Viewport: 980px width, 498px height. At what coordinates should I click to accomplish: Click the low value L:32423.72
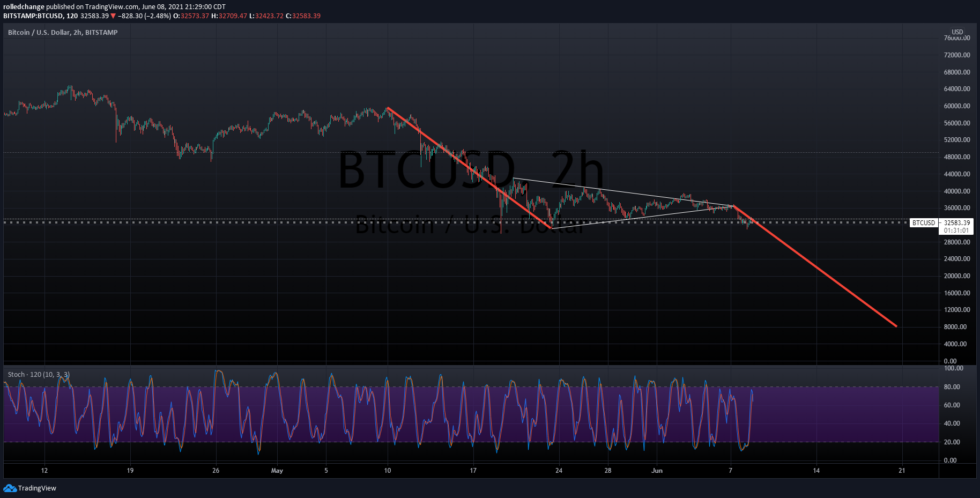click(266, 16)
